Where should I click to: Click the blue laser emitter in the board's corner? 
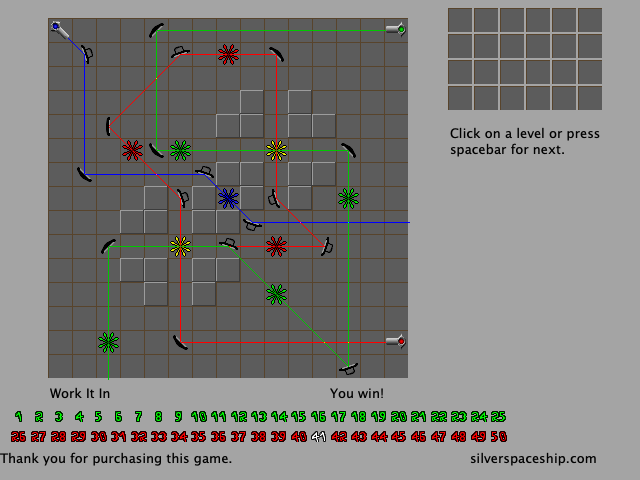coord(60,30)
